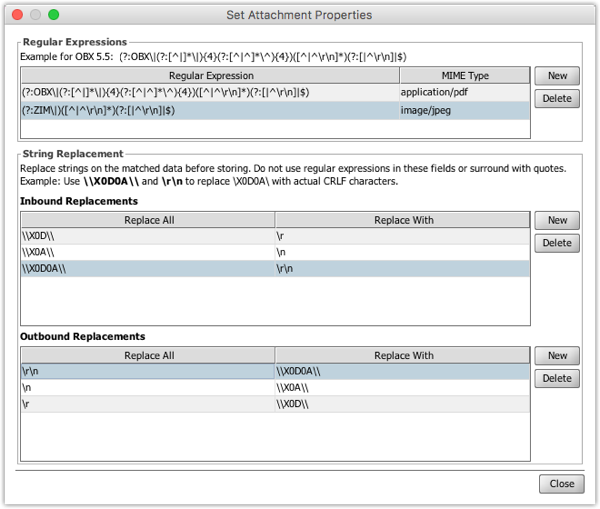The height and width of the screenshot is (509, 600).
Task: Select the \\X0D\\ cell in Inbound Replacements
Action: tap(147, 237)
